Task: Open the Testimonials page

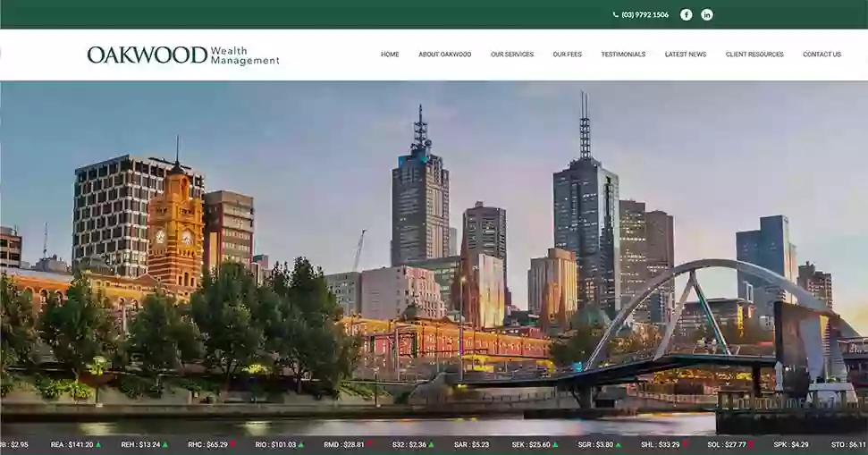Action: tap(623, 55)
